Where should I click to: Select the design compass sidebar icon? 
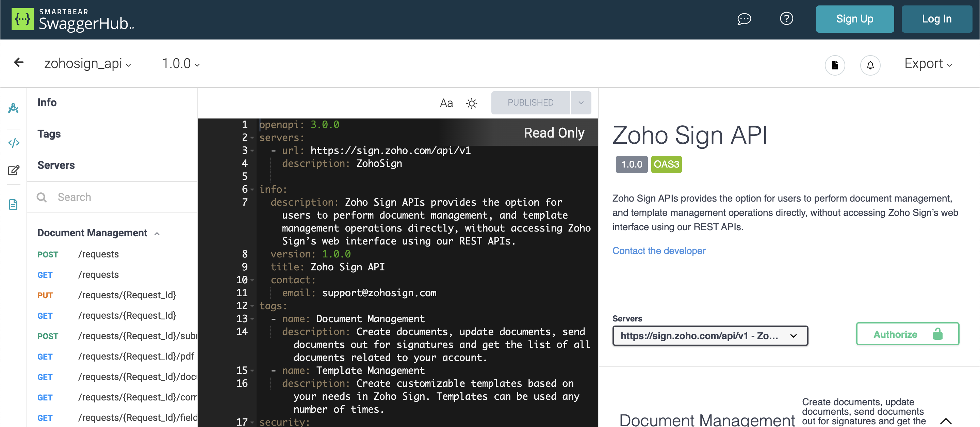tap(13, 109)
